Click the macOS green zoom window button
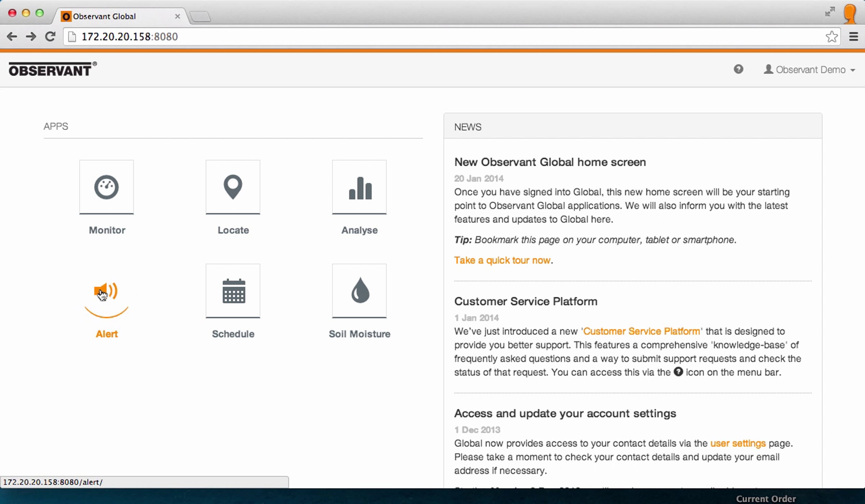Screen dimensions: 865x504 [40, 13]
